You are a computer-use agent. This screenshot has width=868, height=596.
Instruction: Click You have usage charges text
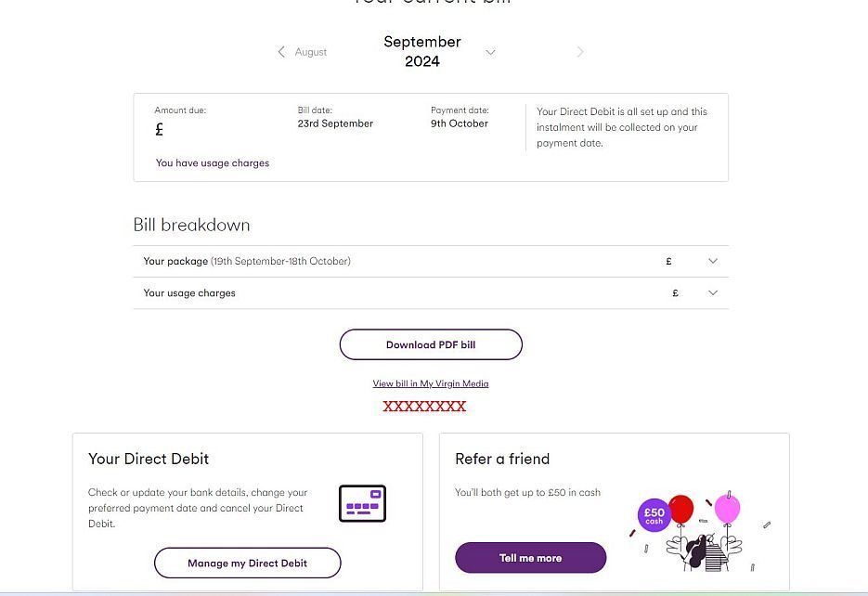click(x=213, y=162)
